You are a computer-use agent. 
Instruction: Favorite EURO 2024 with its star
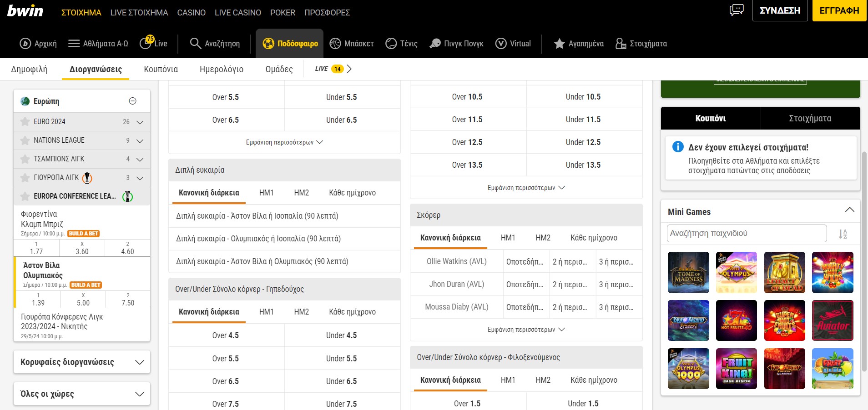(x=25, y=122)
